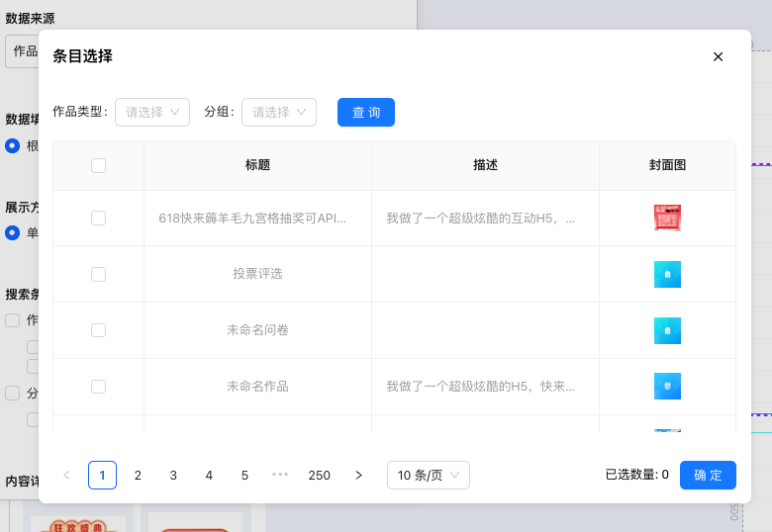
Task: Tick the checkbox for 未命名作品 row
Action: pos(98,386)
